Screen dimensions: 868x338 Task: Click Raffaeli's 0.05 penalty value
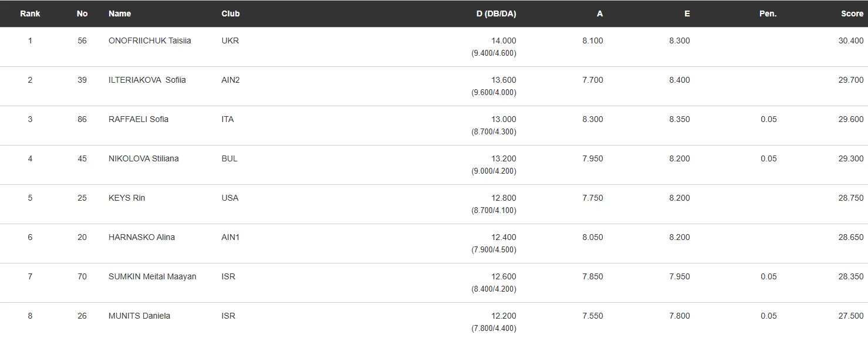click(768, 119)
